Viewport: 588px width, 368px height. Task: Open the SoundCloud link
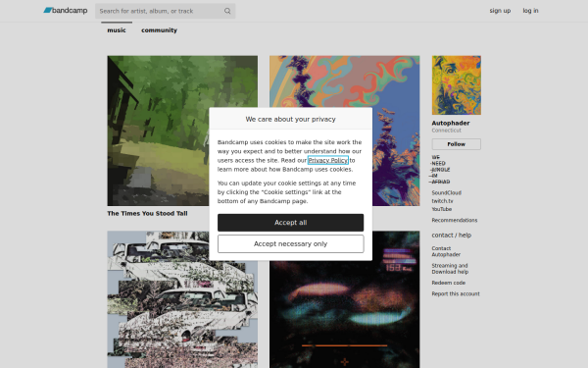pos(446,192)
